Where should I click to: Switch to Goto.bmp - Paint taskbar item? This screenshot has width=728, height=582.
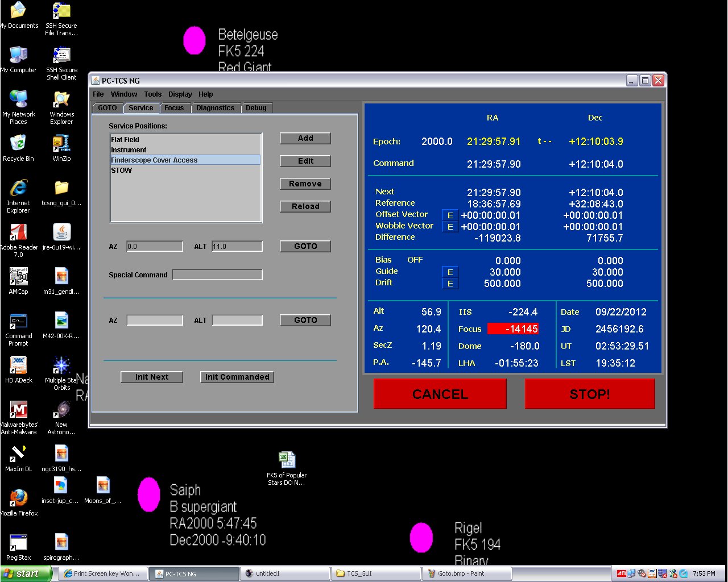point(467,573)
